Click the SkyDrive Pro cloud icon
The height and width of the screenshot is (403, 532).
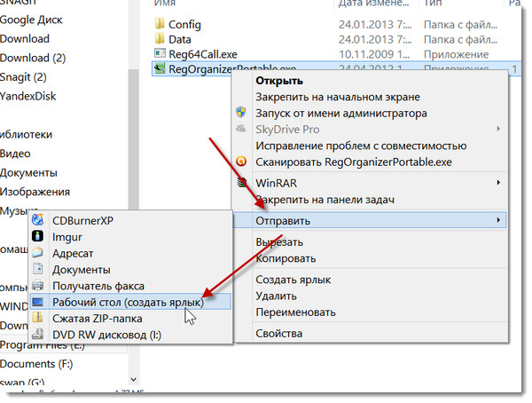[241, 129]
